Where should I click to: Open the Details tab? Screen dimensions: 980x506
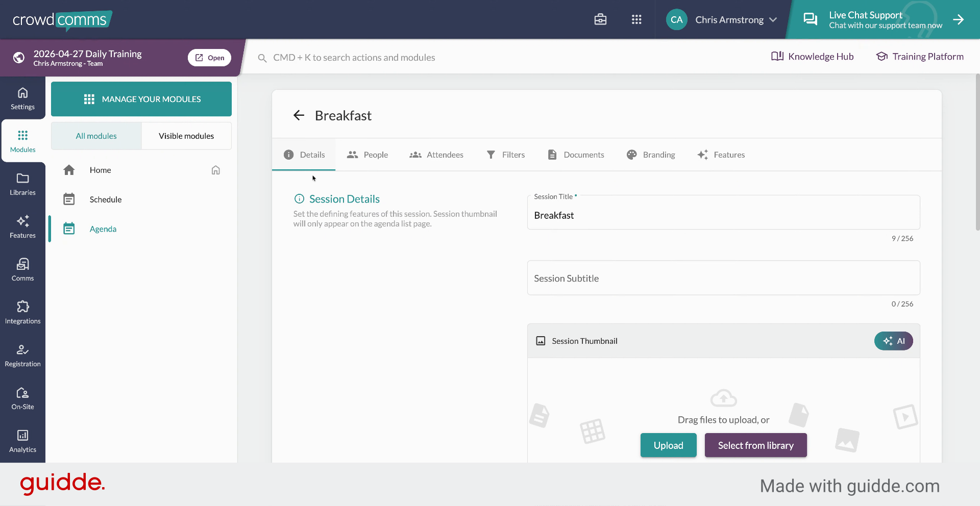[x=304, y=155]
